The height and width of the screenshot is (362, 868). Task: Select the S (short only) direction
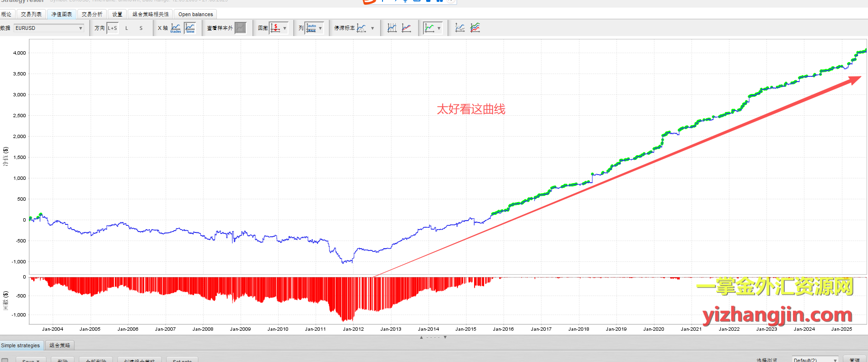point(141,28)
